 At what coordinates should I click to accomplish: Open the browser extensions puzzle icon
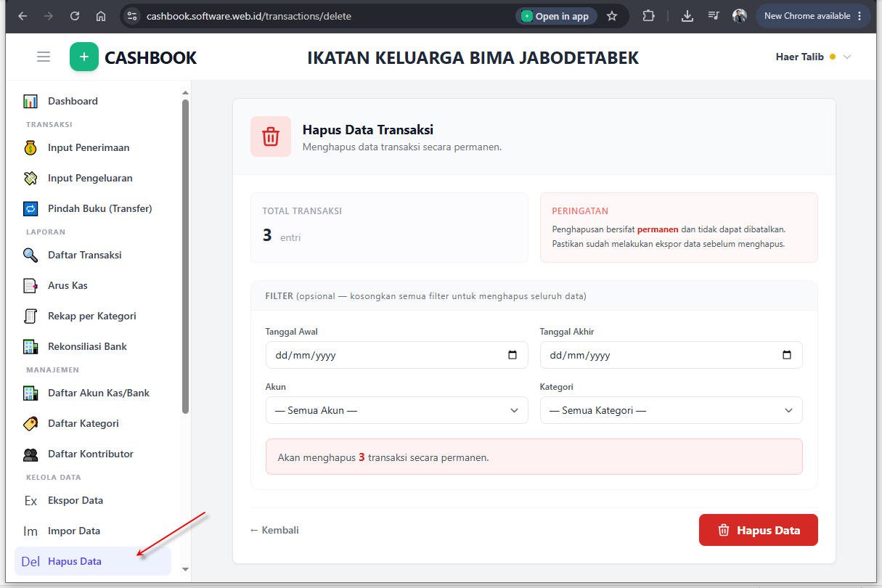[x=648, y=16]
